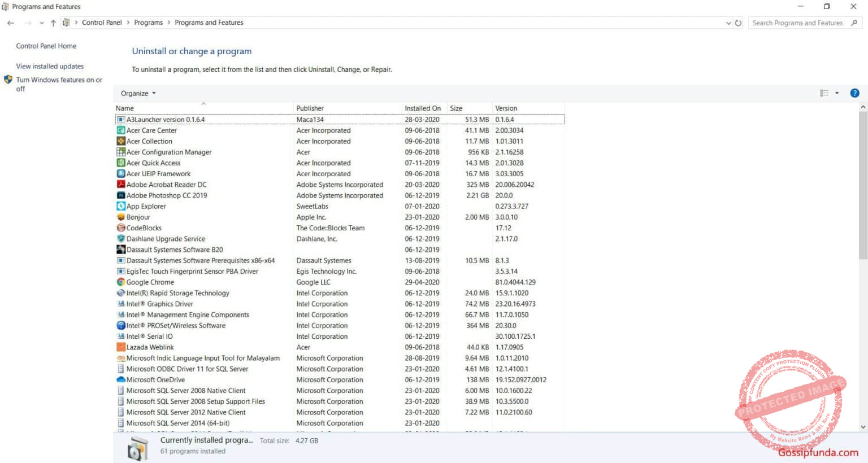Open Help via the blue question mark icon

854,93
